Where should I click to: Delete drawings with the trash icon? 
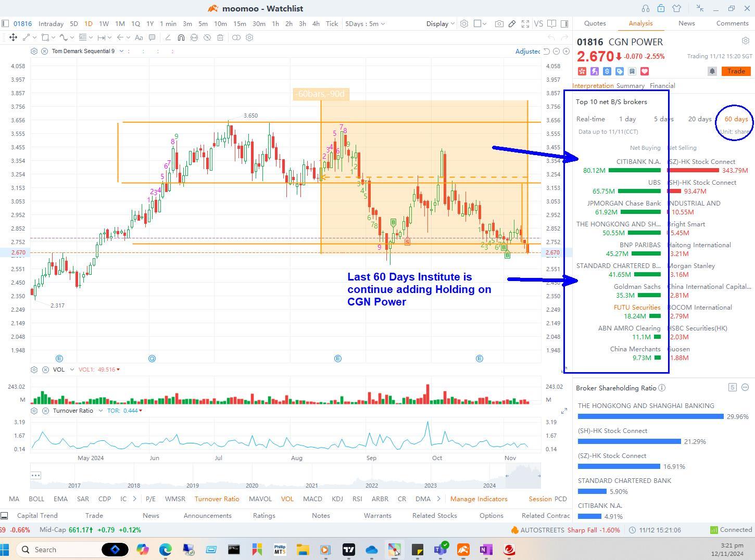point(220,37)
